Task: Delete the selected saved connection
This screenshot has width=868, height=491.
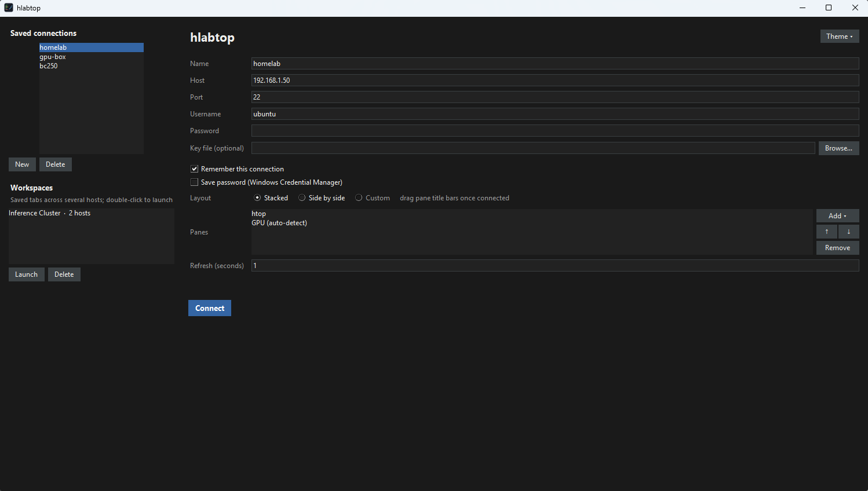Action: pyautogui.click(x=56, y=164)
